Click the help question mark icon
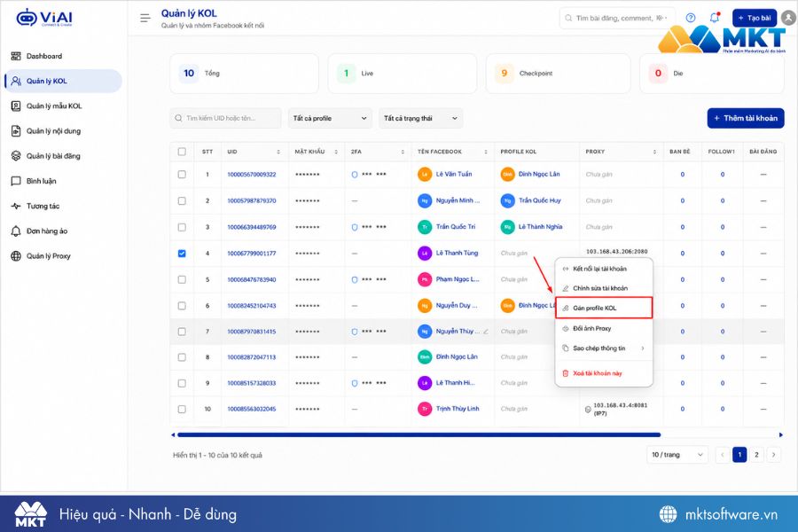 point(690,18)
